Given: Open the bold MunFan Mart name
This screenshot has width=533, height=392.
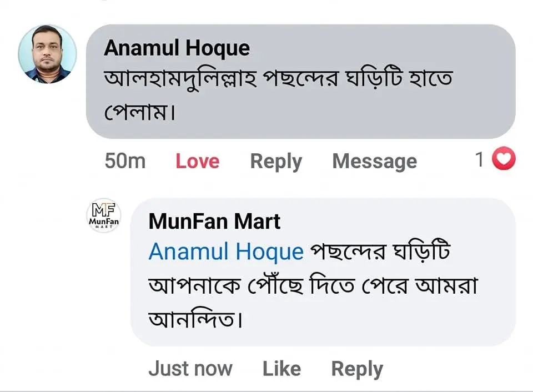Looking at the screenshot, I should point(214,222).
